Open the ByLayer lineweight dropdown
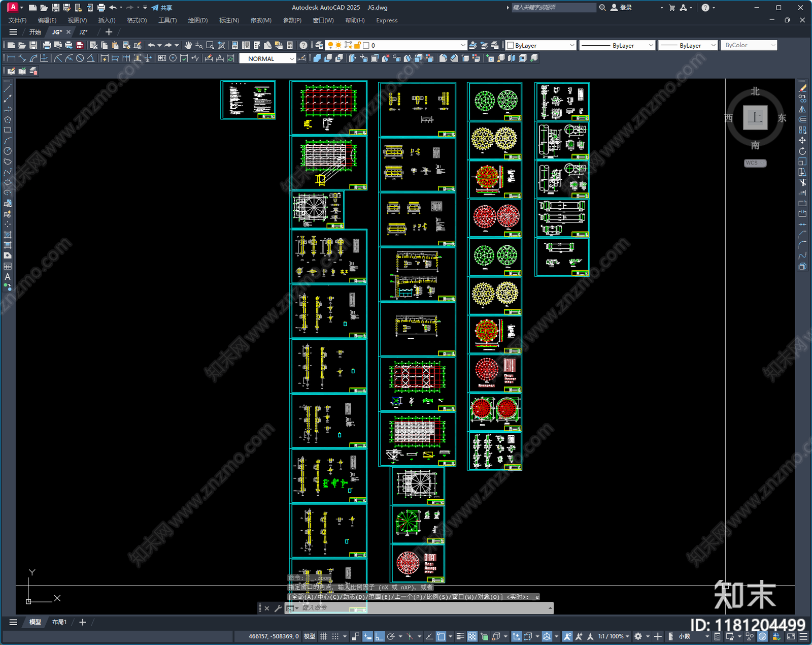This screenshot has height=645, width=812. pos(688,45)
